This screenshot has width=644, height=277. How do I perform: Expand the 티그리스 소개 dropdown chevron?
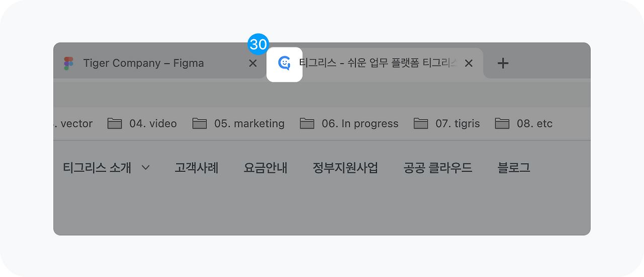146,168
